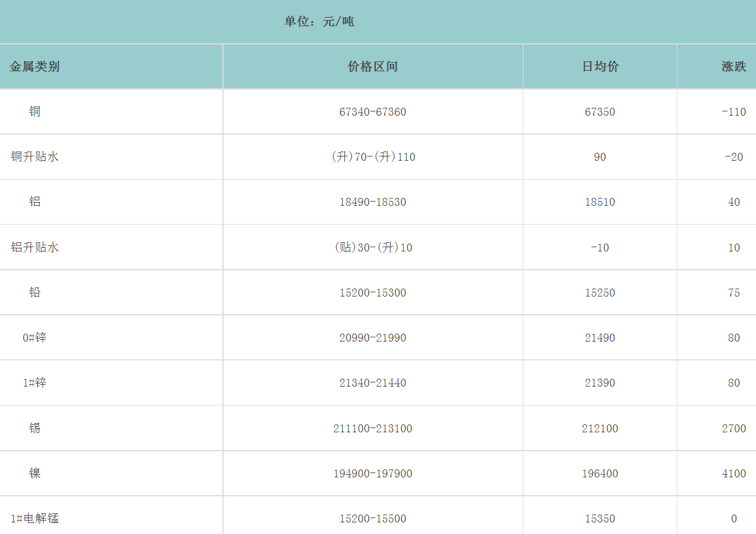Click nickel change value 4100
756x534 pixels.
(733, 474)
